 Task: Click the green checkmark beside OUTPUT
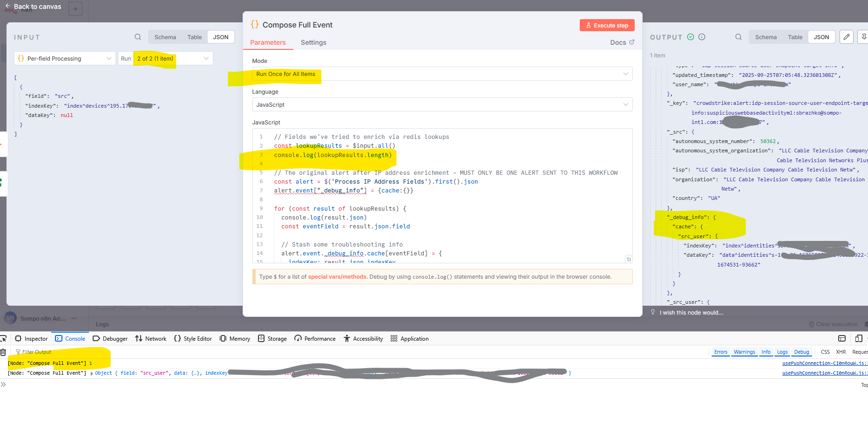(x=690, y=37)
